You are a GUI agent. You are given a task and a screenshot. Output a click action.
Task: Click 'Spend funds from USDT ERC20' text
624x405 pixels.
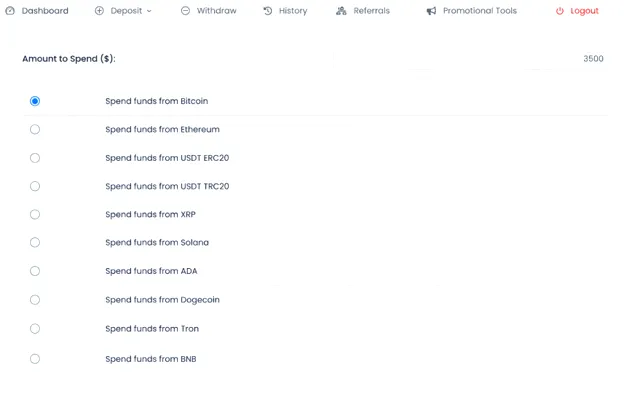[167, 158]
